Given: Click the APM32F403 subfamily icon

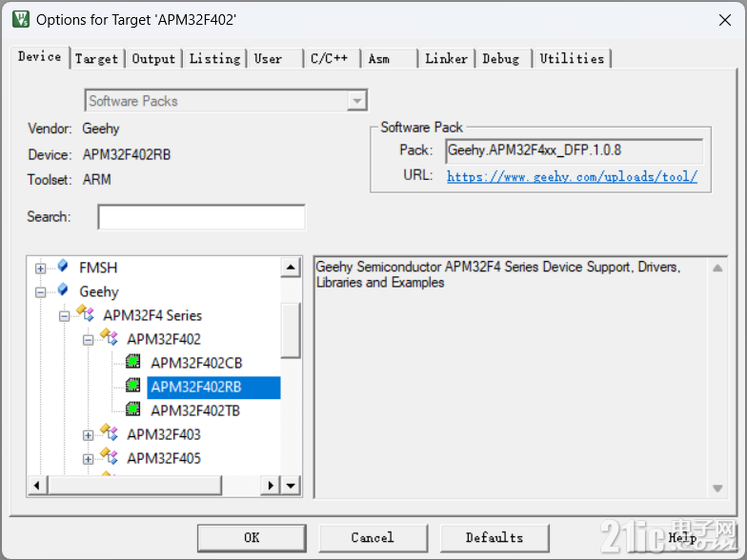Looking at the screenshot, I should [x=109, y=432].
